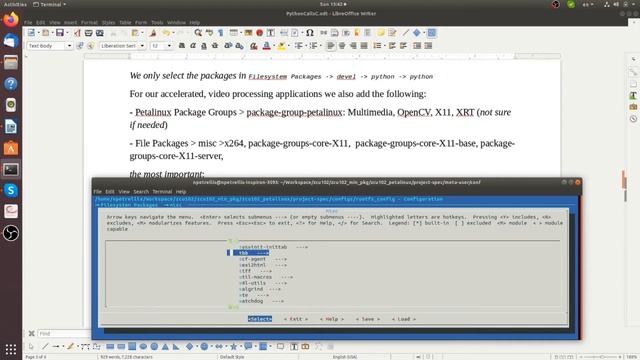Screen dimensions: 640x360
Task: Toggle Center alignment button
Action: (x=342, y=46)
